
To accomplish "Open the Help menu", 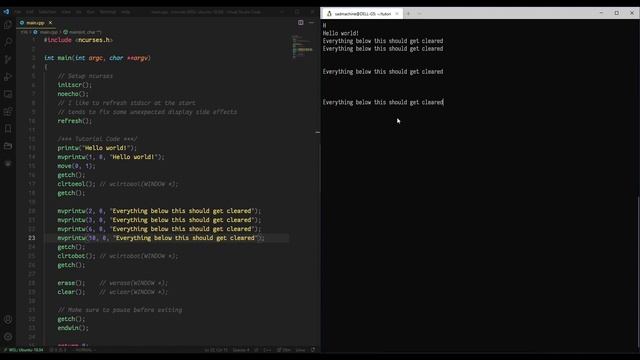I will click(126, 12).
